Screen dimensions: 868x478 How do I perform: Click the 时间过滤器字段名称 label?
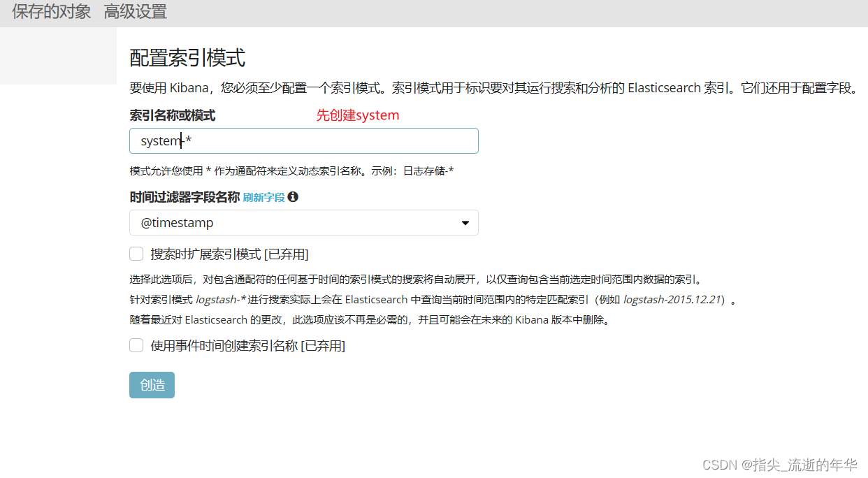[185, 197]
